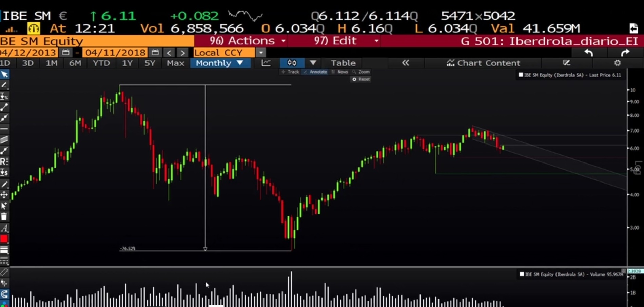Pick the freehand pen annotation tool
Image resolution: width=644 pixels, height=307 pixels.
click(x=4, y=184)
